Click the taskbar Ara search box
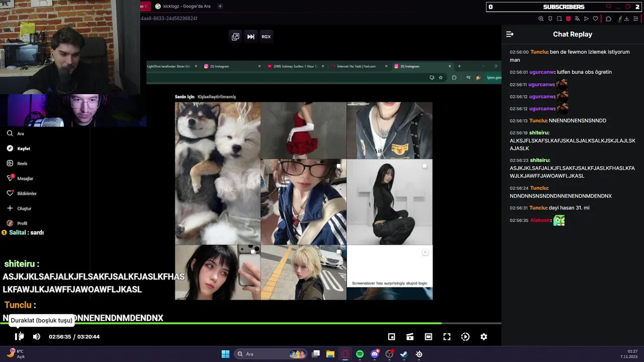644x362 pixels. pyautogui.click(x=271, y=354)
